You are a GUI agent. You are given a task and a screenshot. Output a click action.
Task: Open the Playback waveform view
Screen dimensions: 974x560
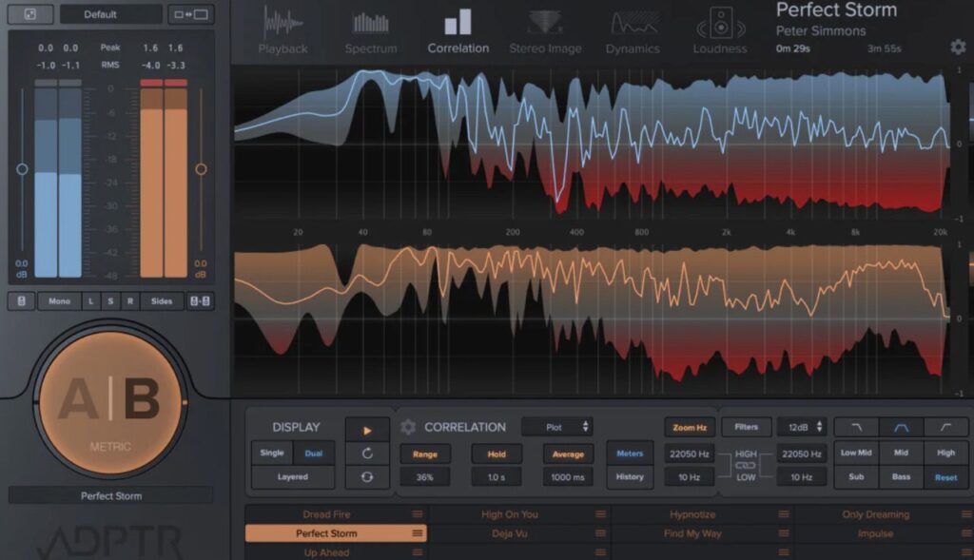click(x=282, y=29)
